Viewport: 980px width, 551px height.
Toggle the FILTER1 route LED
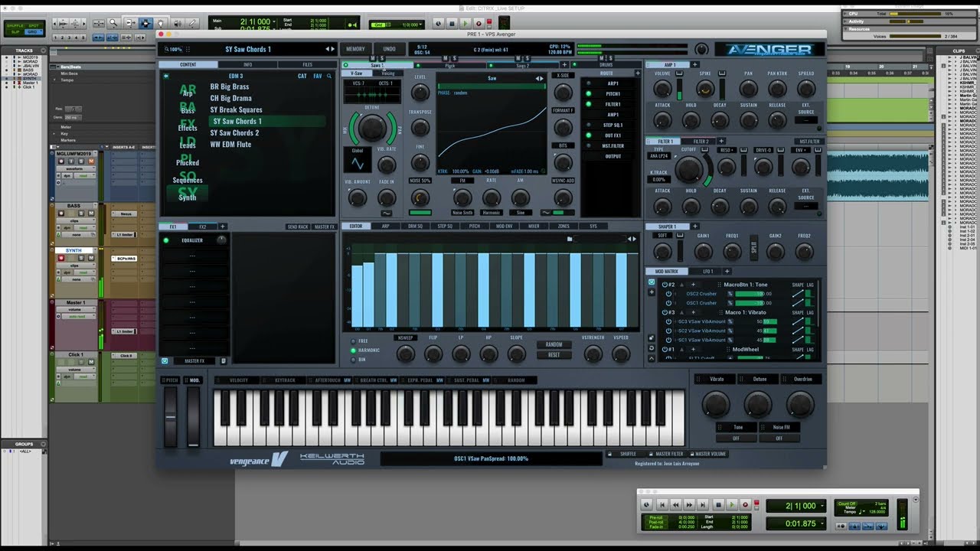click(x=589, y=104)
